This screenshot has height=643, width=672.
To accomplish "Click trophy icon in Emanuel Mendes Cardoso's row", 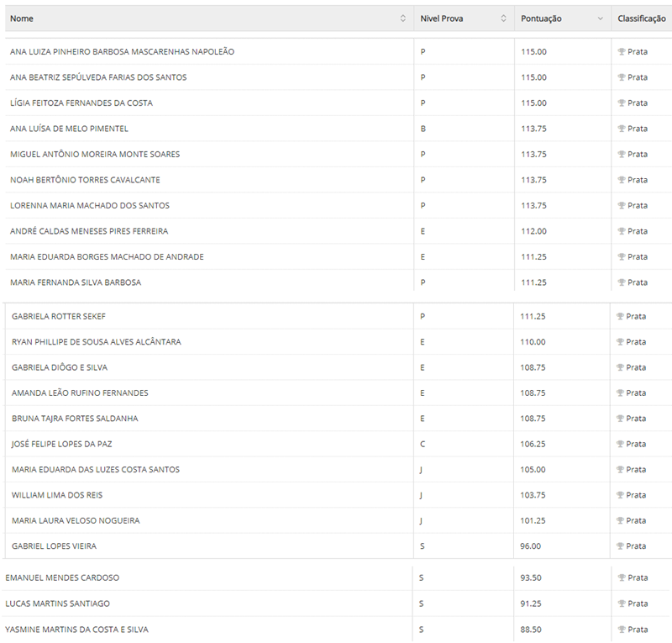I will (622, 578).
